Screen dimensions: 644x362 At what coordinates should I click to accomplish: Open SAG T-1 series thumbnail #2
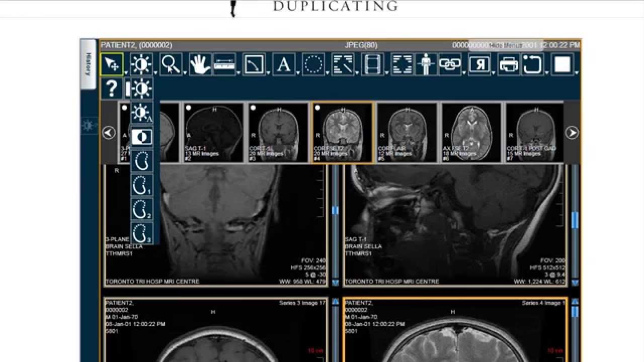tap(214, 132)
